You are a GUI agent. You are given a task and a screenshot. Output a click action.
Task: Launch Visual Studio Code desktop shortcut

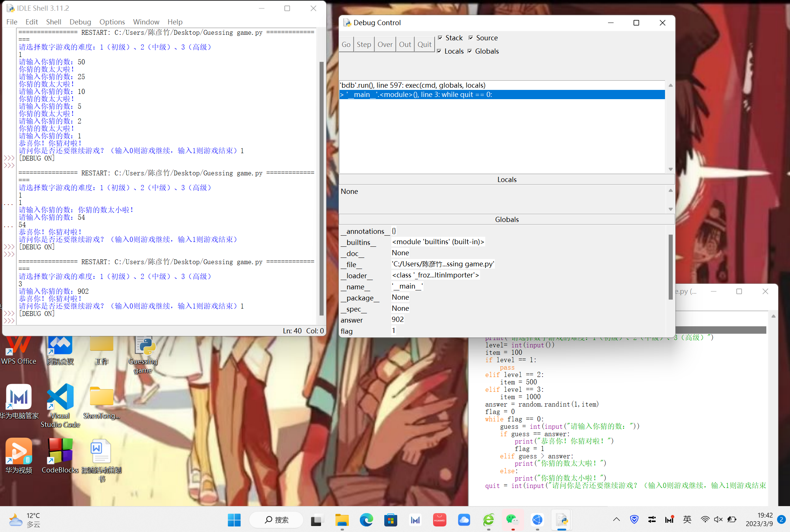point(60,397)
